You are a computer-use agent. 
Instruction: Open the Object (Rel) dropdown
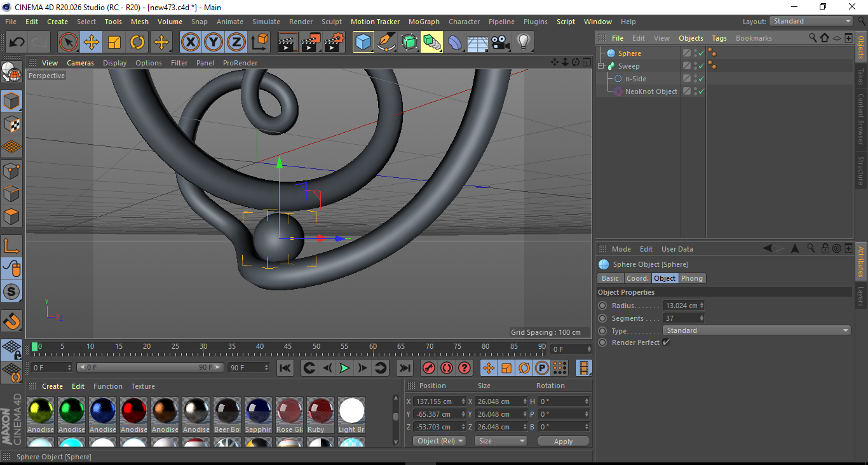tap(439, 441)
